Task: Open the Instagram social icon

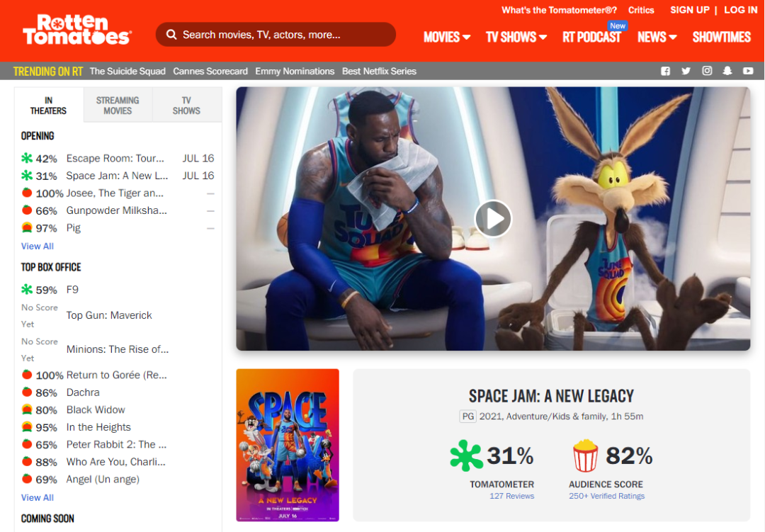Action: [707, 71]
